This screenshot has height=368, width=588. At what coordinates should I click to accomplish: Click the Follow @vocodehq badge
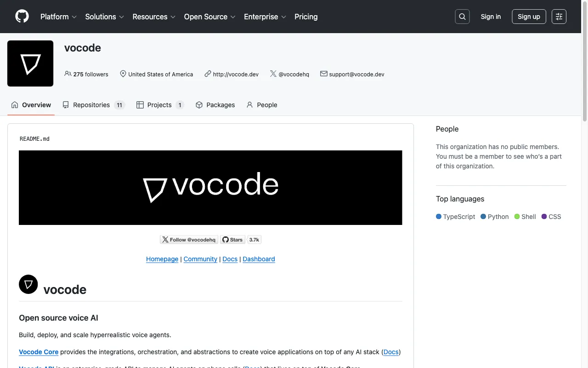189,240
